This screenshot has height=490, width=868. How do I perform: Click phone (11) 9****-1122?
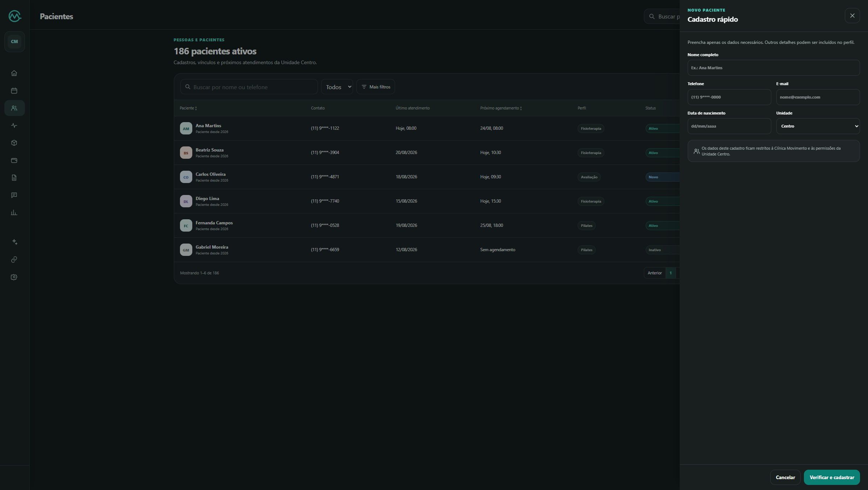[x=325, y=128]
